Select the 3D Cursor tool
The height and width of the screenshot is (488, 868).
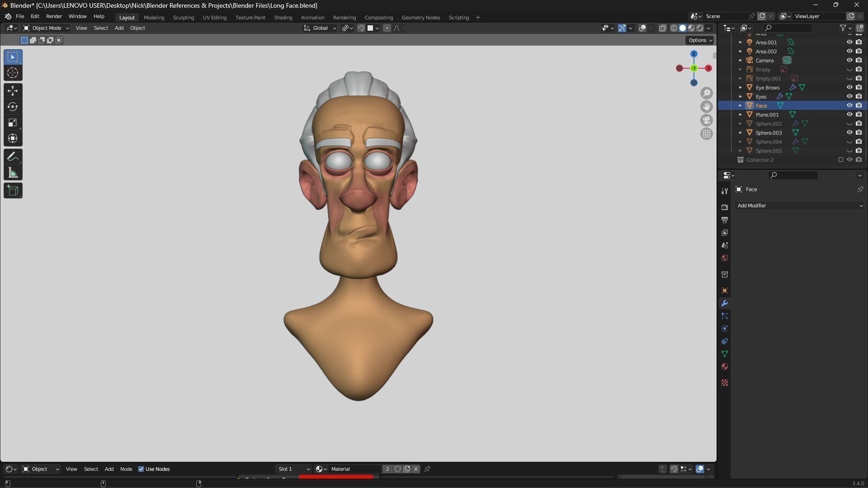point(13,73)
